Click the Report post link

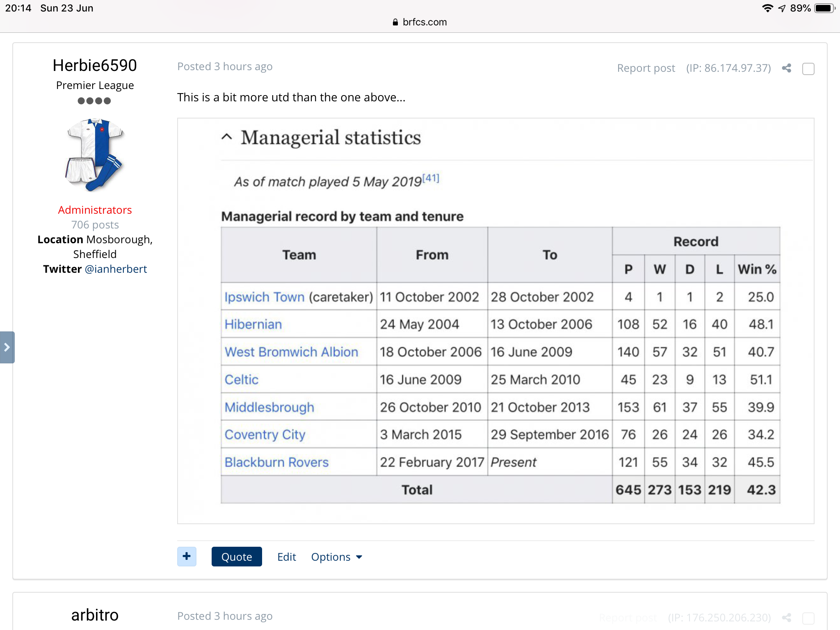[646, 68]
